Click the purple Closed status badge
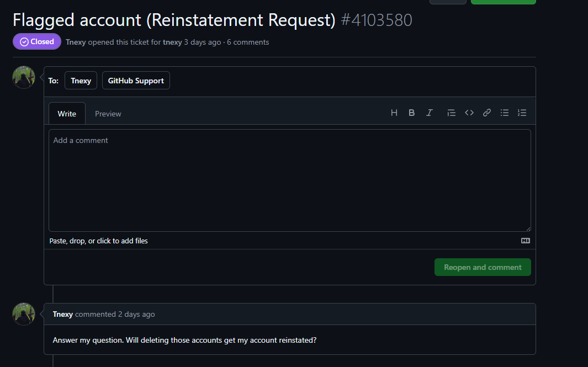This screenshot has width=588, height=367. 37,41
